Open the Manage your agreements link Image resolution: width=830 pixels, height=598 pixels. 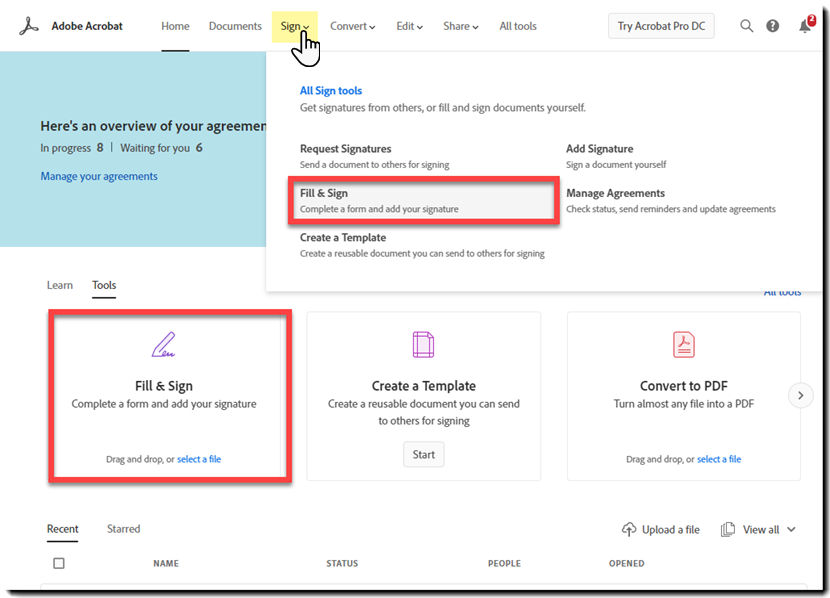99,176
